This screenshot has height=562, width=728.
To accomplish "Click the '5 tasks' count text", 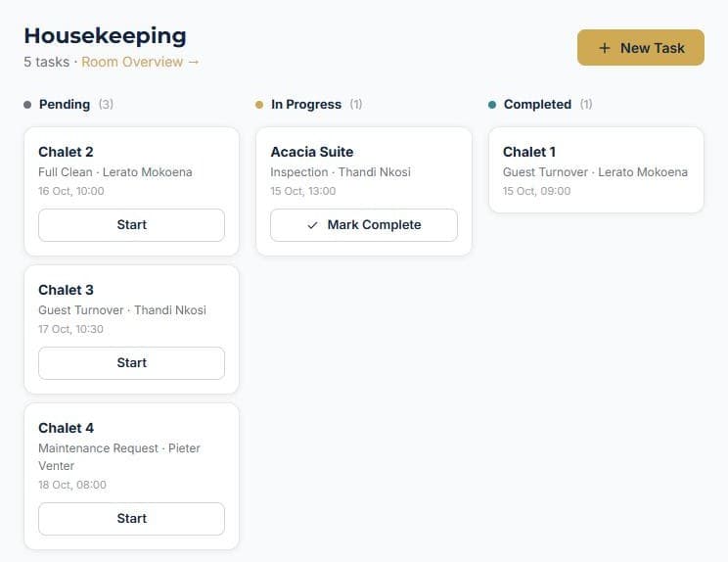I will pyautogui.click(x=46, y=62).
